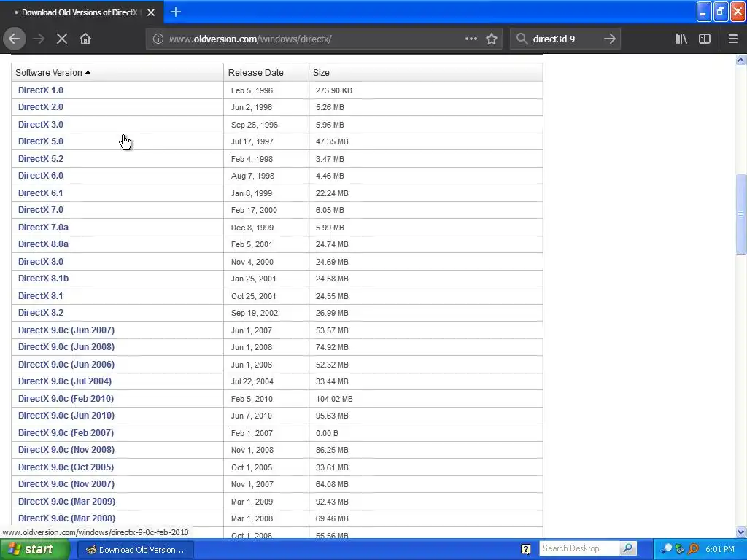
Task: Open DirectX 9.0c (Feb 2010) link
Action: point(66,399)
